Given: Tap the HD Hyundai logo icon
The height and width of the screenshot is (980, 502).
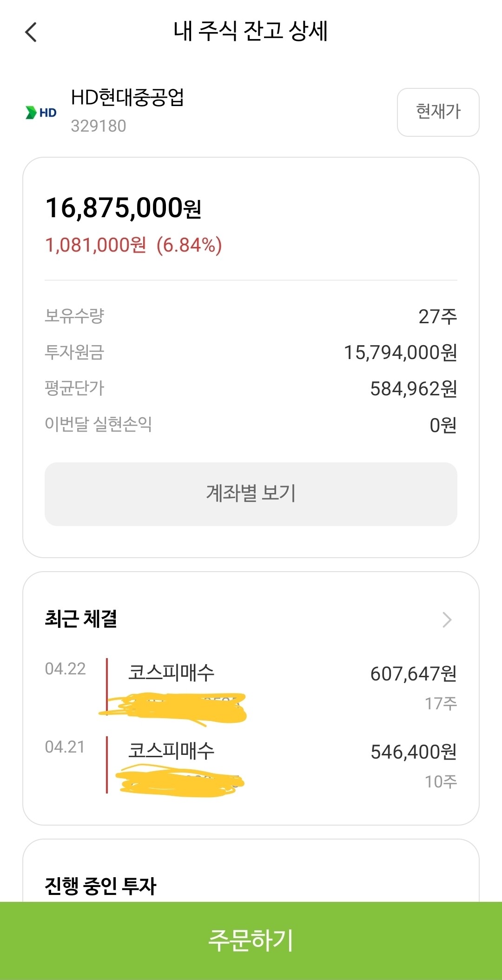Looking at the screenshot, I should 41,113.
